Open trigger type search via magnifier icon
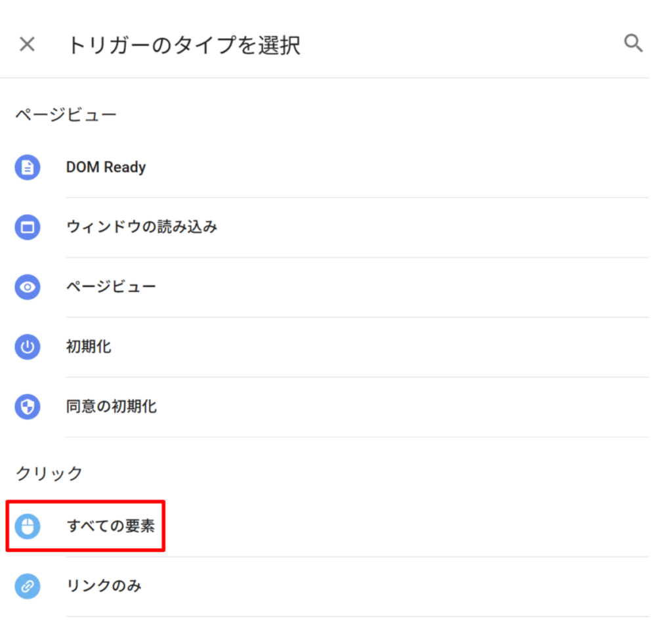This screenshot has height=636, width=672. click(x=633, y=44)
